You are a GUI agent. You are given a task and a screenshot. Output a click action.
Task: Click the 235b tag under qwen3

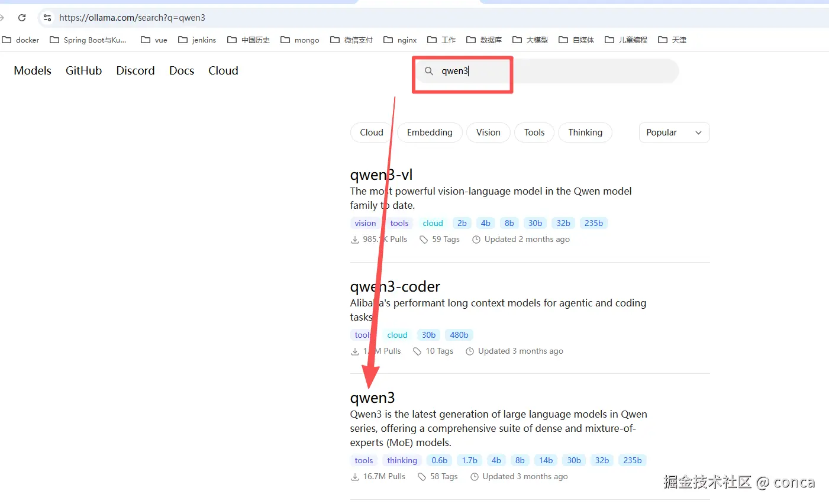click(633, 460)
